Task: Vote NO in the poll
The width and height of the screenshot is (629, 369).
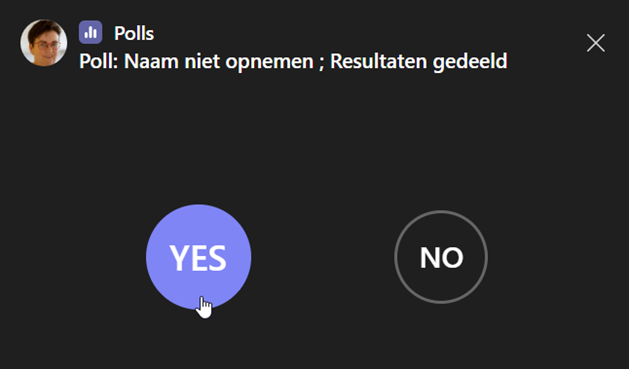Action: [441, 257]
